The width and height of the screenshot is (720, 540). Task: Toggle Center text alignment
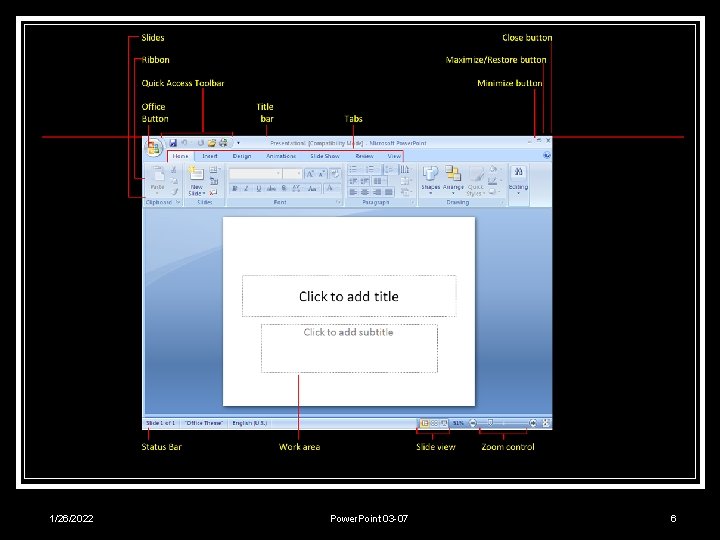click(365, 192)
